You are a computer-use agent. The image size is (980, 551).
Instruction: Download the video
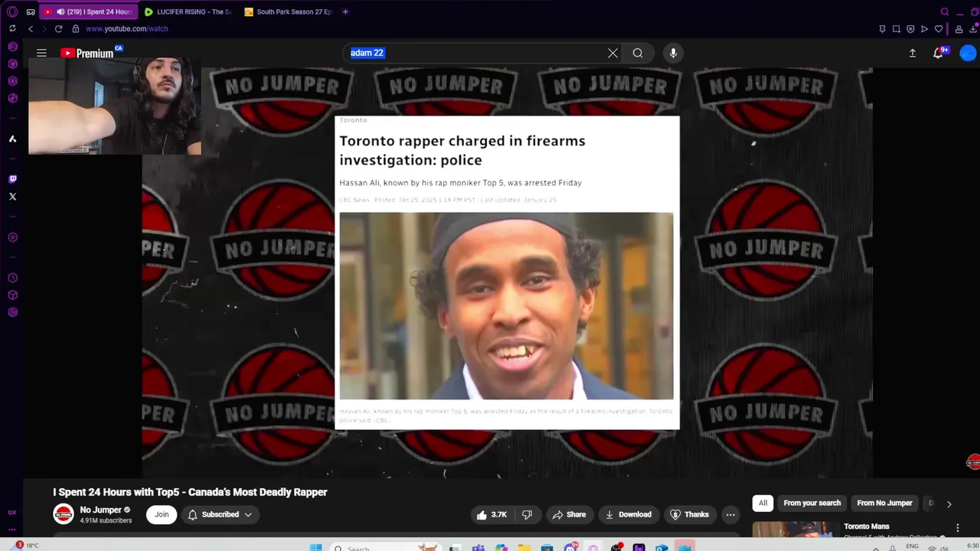click(x=628, y=514)
